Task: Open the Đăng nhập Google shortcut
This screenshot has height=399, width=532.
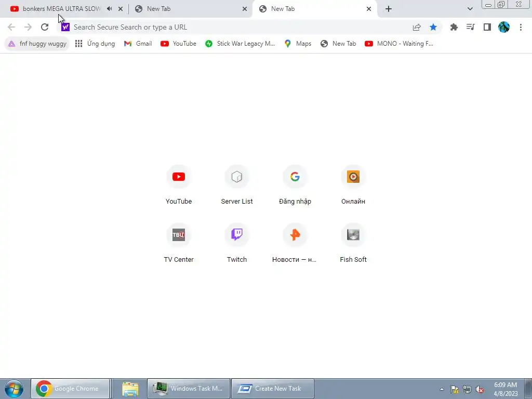Action: click(x=295, y=185)
